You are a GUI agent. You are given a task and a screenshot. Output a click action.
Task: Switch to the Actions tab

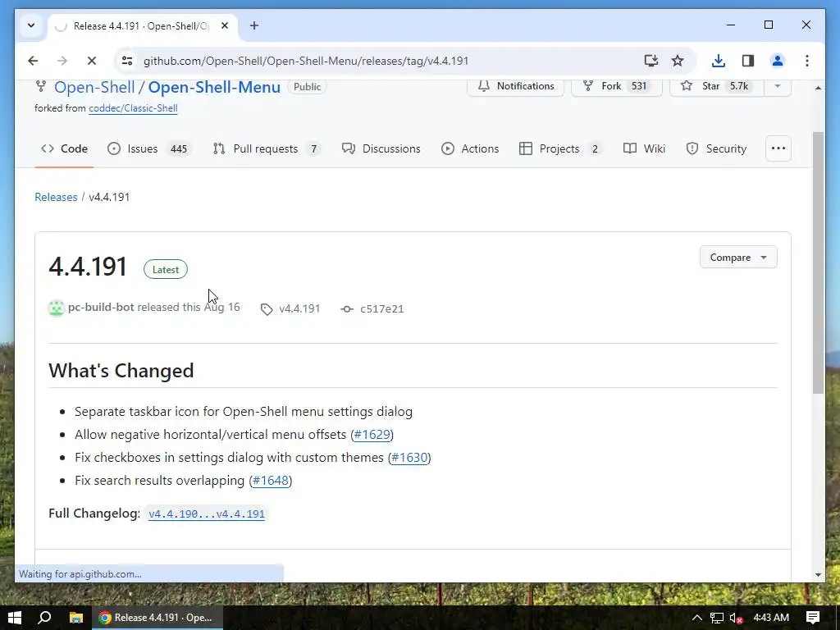pos(470,149)
